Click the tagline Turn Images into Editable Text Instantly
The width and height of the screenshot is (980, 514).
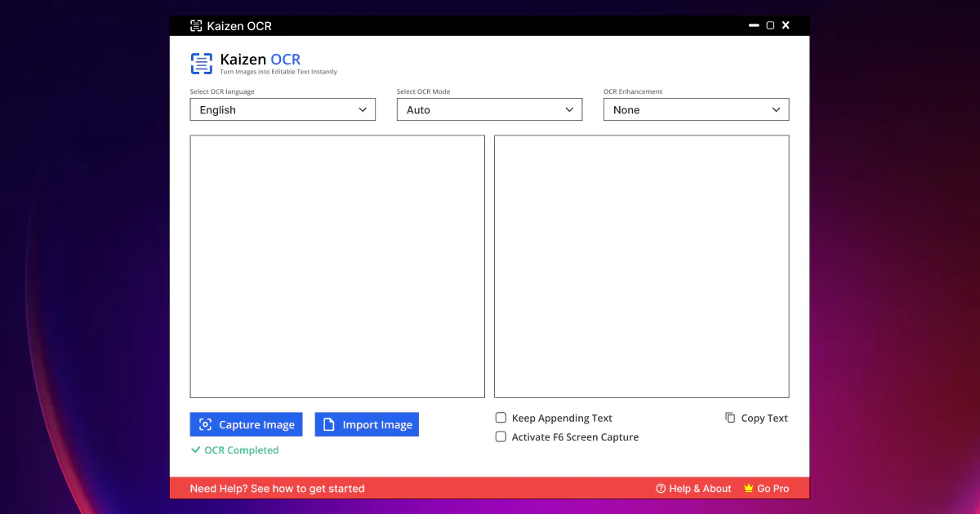coord(278,72)
